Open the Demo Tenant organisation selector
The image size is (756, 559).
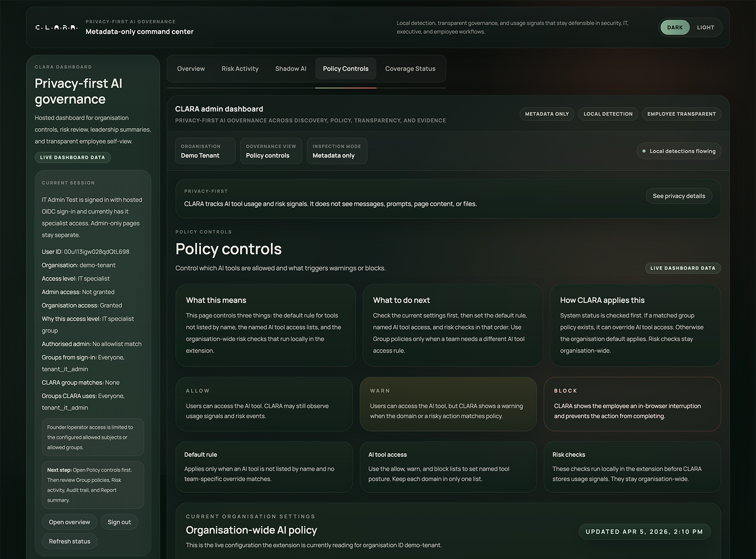click(205, 151)
